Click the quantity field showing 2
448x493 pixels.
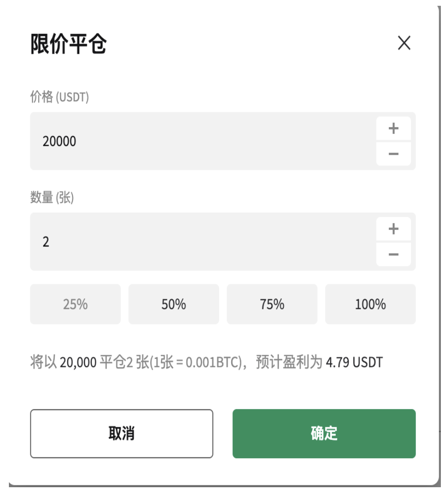coord(203,242)
